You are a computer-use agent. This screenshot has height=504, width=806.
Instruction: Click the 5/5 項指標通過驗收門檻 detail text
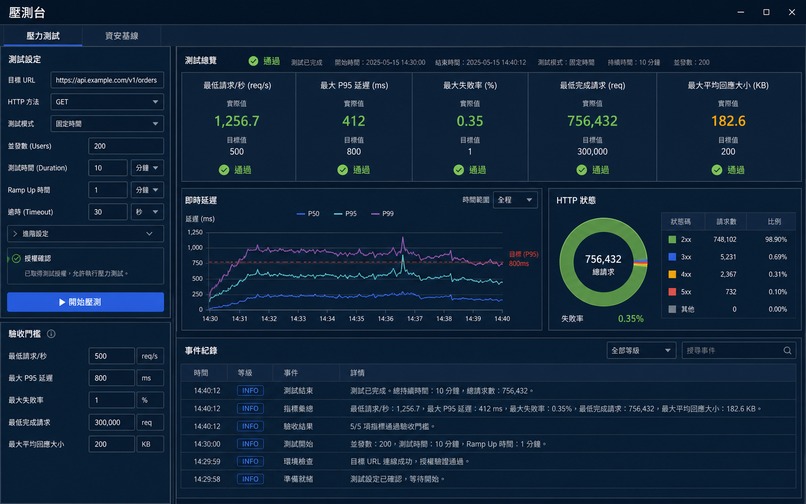[393, 426]
